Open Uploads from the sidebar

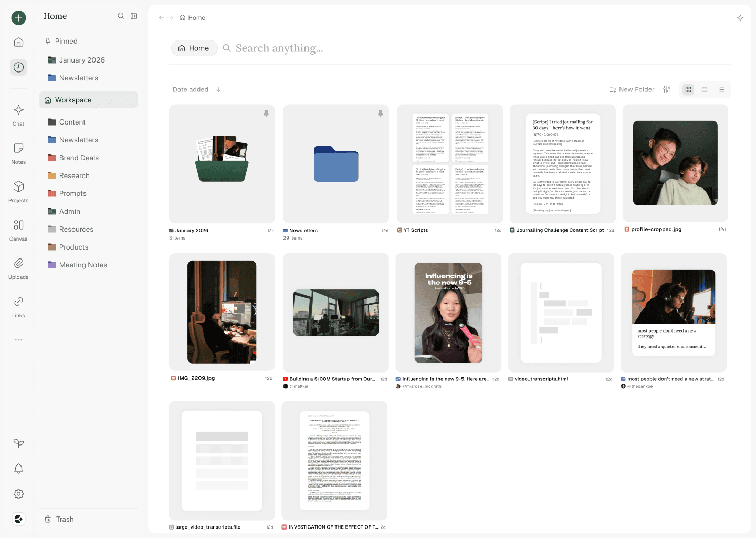point(18,268)
